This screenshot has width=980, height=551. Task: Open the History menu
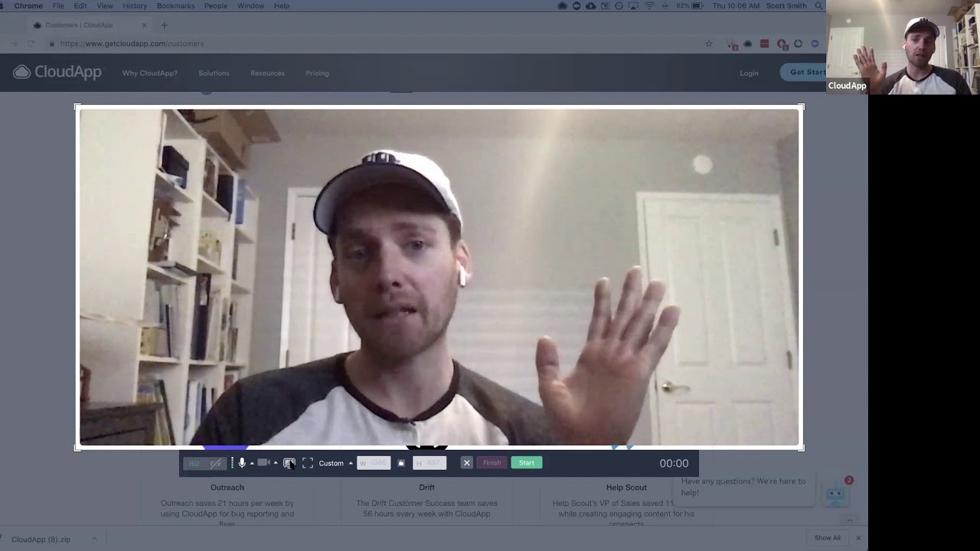point(135,6)
